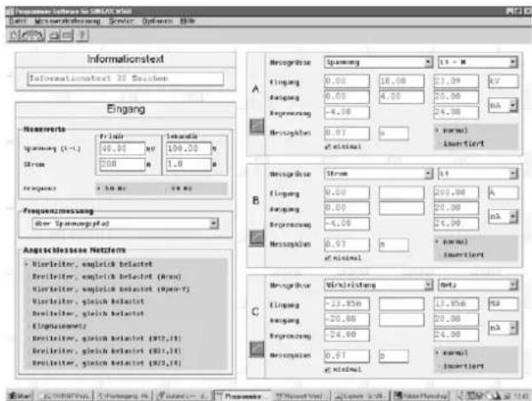
Task: Click the gray curve icon in section A
Action: tap(257, 126)
